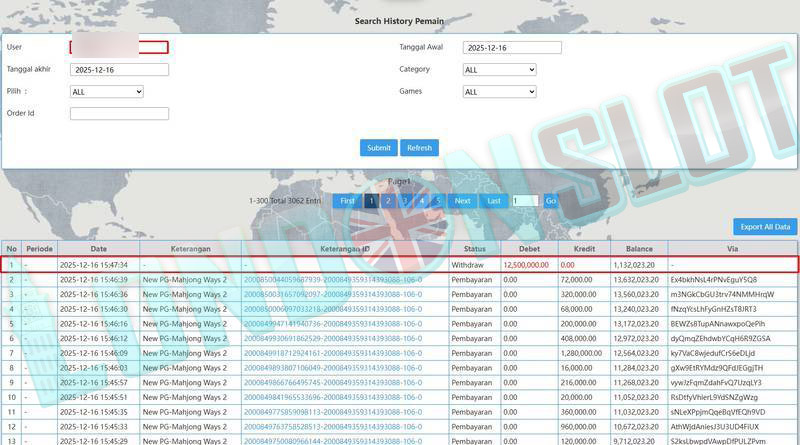This screenshot has height=445, width=800.
Task: Focus the User input field
Action: tap(119, 47)
